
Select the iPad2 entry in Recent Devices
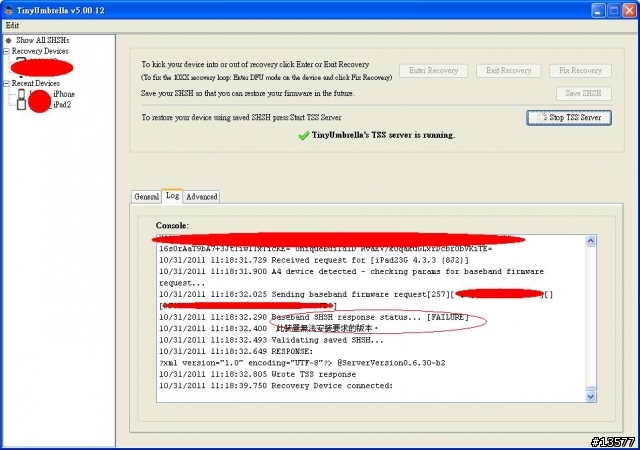coord(62,105)
